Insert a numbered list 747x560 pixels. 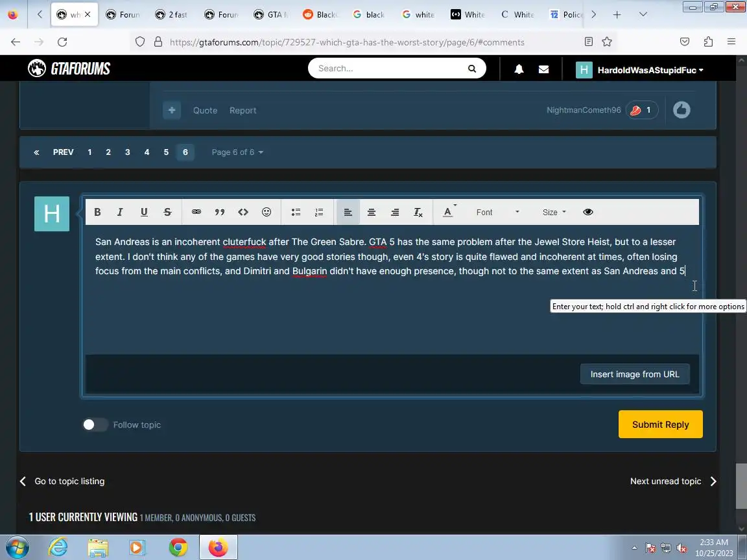(x=319, y=212)
